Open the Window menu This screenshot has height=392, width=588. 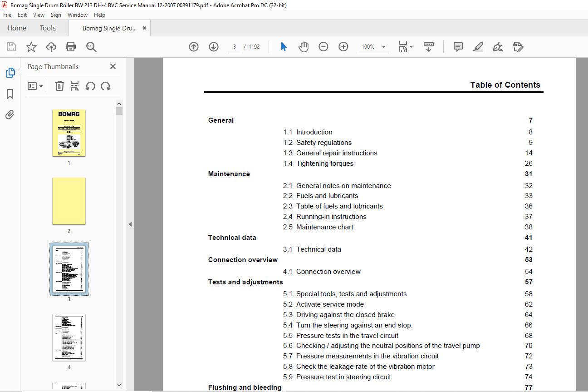(78, 15)
